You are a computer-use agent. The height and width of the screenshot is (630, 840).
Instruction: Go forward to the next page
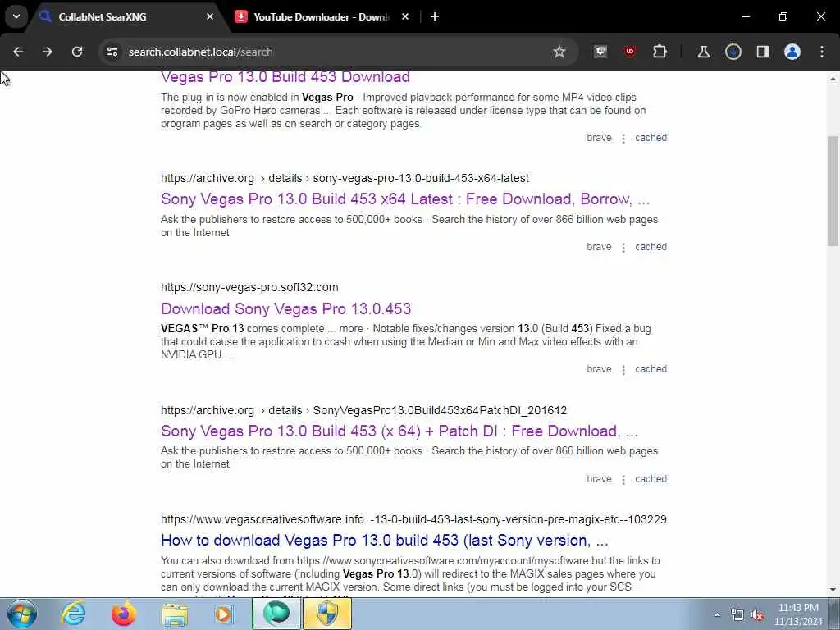pyautogui.click(x=48, y=52)
